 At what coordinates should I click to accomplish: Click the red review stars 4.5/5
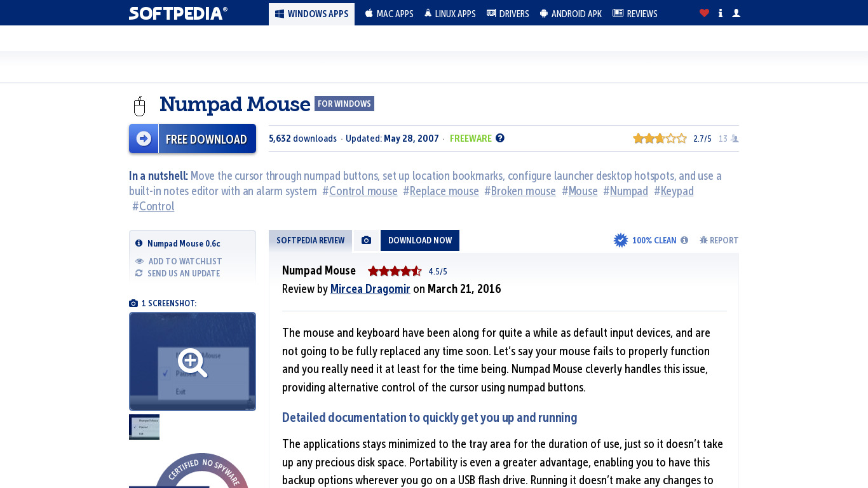coord(395,271)
